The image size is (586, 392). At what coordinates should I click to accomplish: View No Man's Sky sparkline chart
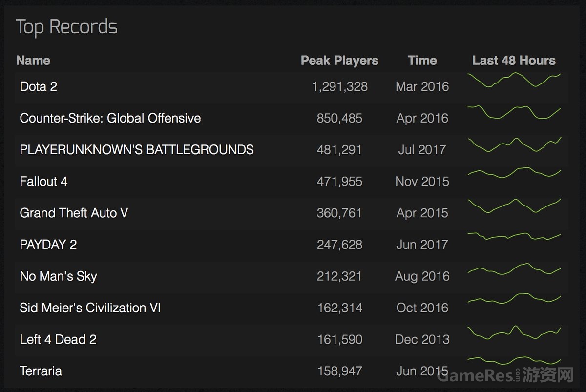514,269
